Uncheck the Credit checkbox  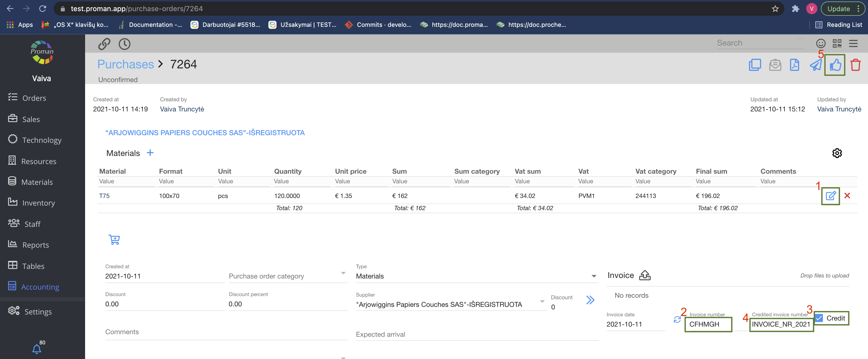(x=819, y=318)
